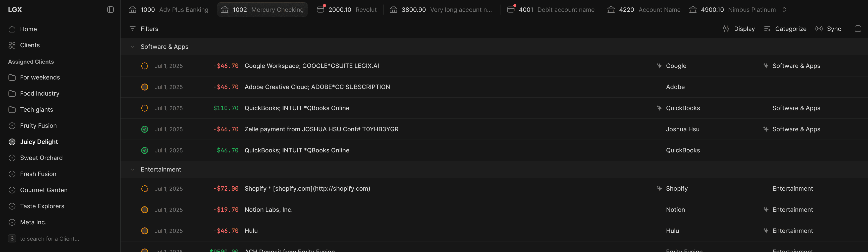Screen dimensions: 868x252
Task: Open Entertainment category for Hulu row
Action: [x=792, y=231]
